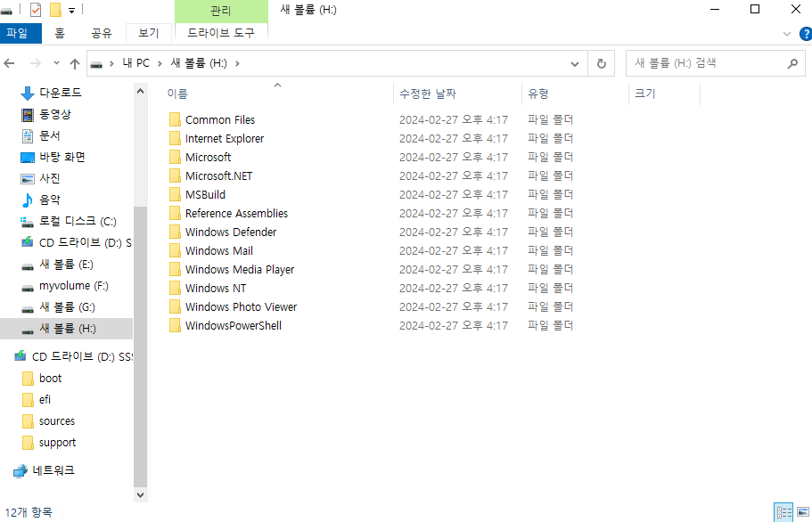Select the Internet Explorer folder

(x=225, y=139)
